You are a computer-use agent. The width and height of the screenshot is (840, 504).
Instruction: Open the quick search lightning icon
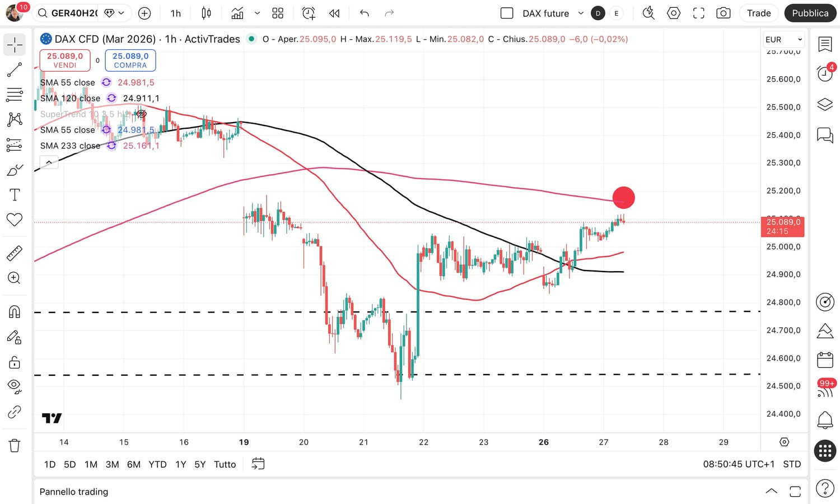tap(648, 13)
